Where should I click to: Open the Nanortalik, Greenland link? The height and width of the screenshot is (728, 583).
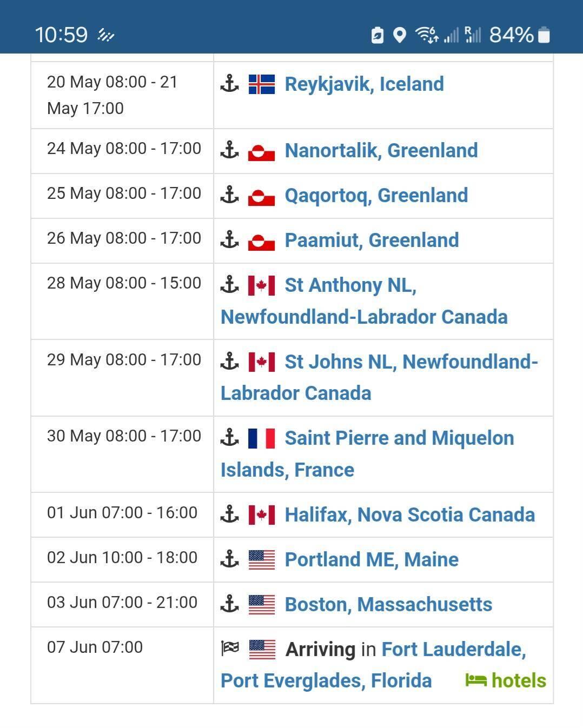381,151
